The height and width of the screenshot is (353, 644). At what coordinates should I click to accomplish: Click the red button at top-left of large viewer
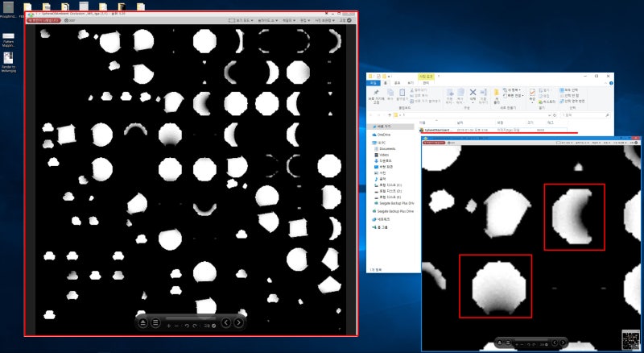(x=43, y=20)
